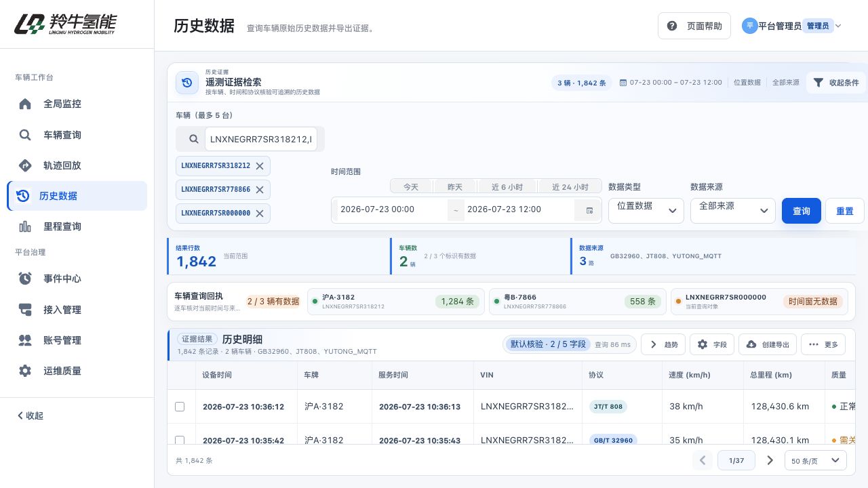868x488 pixels.
Task: Click the search magnifier icon in vehicle field
Action: tap(194, 139)
